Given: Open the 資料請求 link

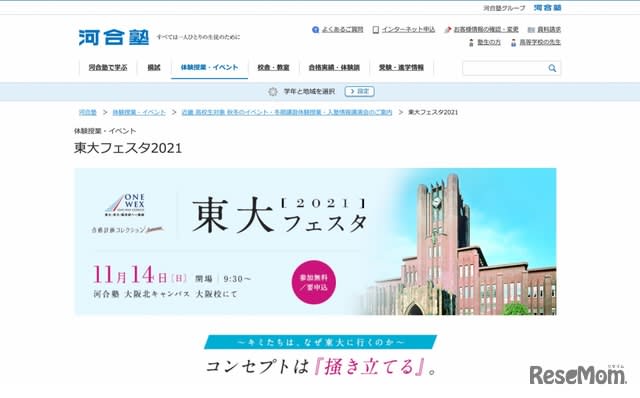Looking at the screenshot, I should (549, 30).
